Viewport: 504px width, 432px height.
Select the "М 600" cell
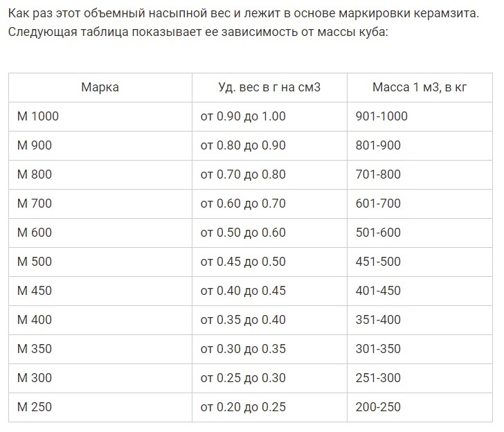(35, 233)
